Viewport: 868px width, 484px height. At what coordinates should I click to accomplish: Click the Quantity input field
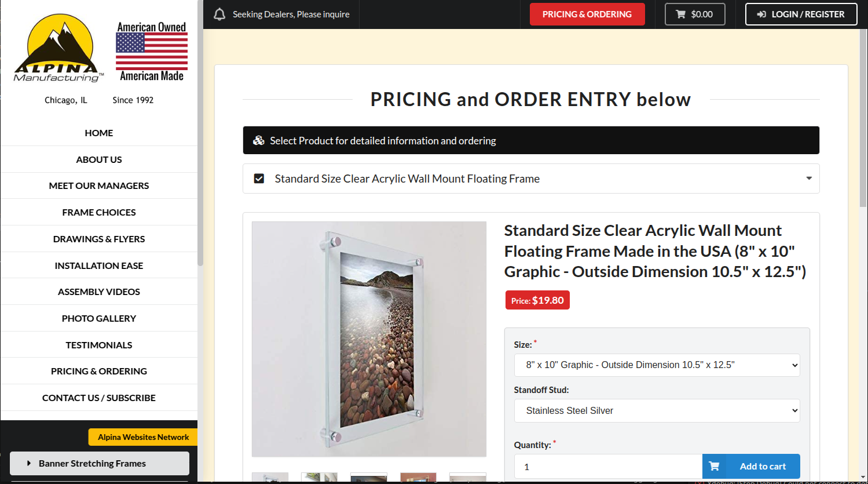[x=608, y=467]
